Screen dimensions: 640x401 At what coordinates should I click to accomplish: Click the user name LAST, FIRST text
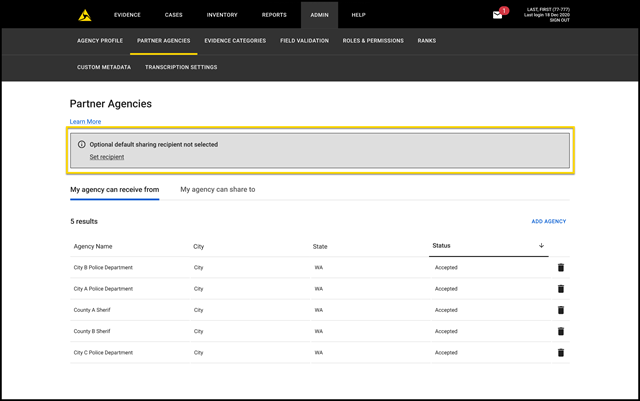point(548,9)
